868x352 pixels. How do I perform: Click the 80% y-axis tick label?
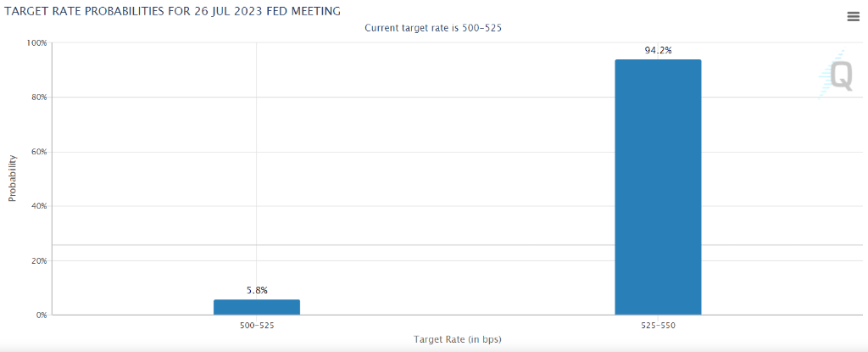(39, 98)
